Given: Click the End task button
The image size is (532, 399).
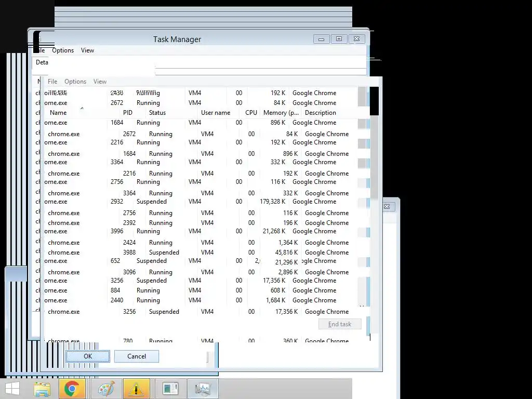Looking at the screenshot, I should tap(340, 324).
